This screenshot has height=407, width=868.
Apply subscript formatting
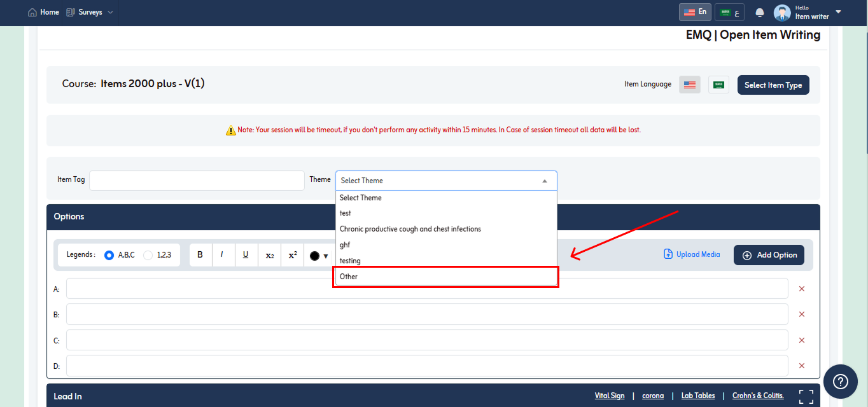[x=269, y=255]
